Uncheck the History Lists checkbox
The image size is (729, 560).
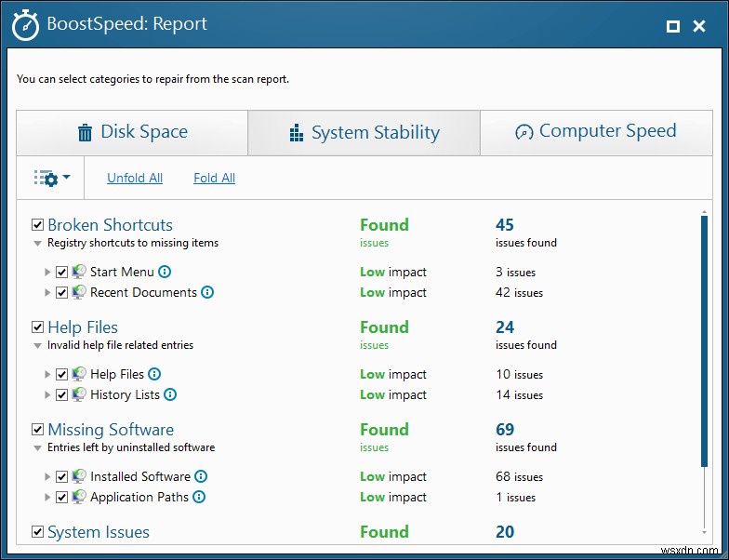(x=61, y=394)
